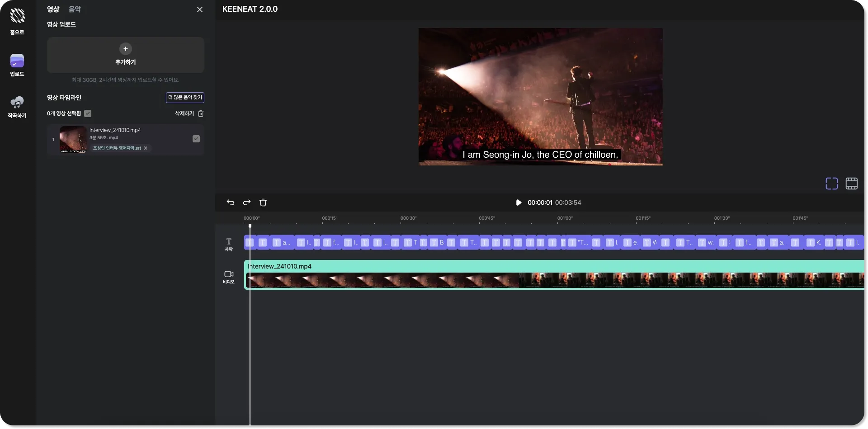Remove the 조성인 인터뷰 영어자막.srt subtitle tag
868x429 pixels.
pos(146,148)
